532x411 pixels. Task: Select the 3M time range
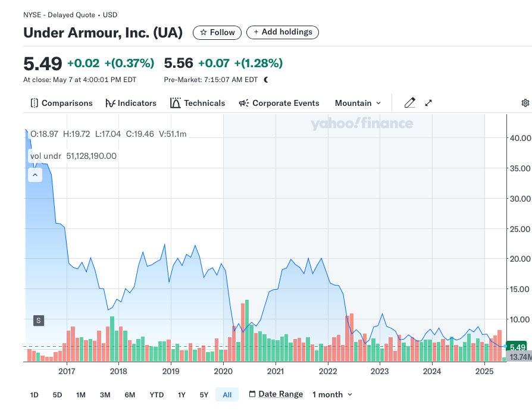click(105, 395)
